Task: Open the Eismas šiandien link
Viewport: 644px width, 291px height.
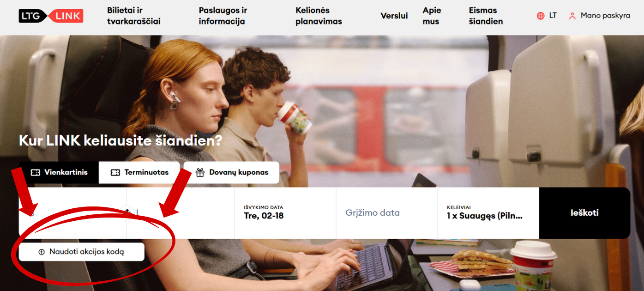Action: tap(486, 16)
